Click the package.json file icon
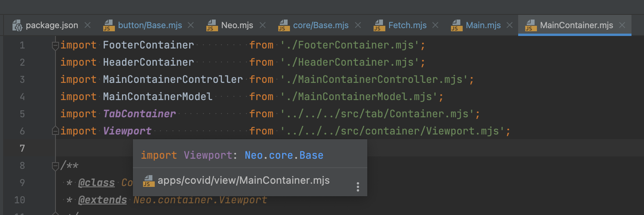The height and width of the screenshot is (215, 644). coord(18,25)
